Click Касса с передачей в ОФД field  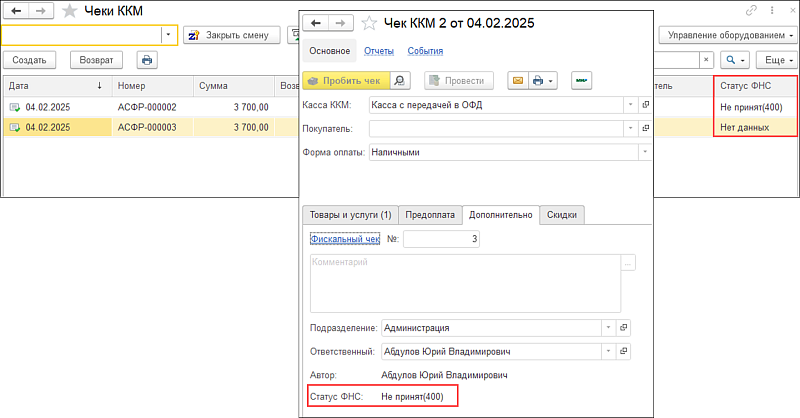click(496, 105)
